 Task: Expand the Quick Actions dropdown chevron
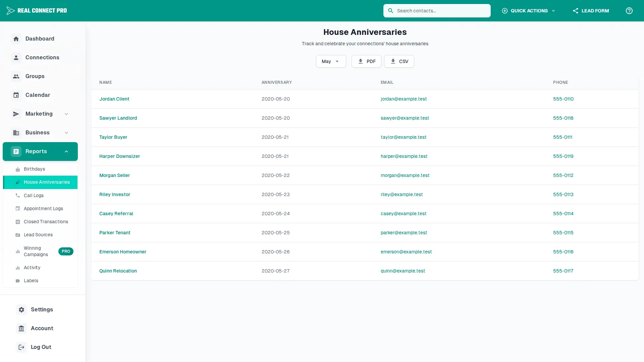553,11
